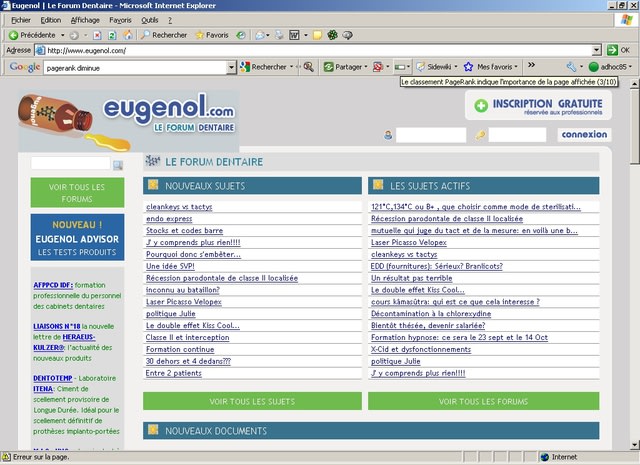This screenshot has height=465, width=640.
Task: Click the Refresh page icon
Action: click(x=112, y=36)
